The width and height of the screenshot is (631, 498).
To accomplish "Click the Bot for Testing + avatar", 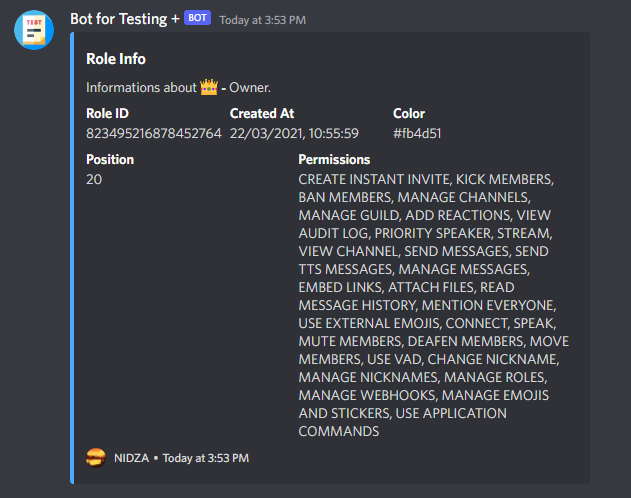I will pos(34,30).
